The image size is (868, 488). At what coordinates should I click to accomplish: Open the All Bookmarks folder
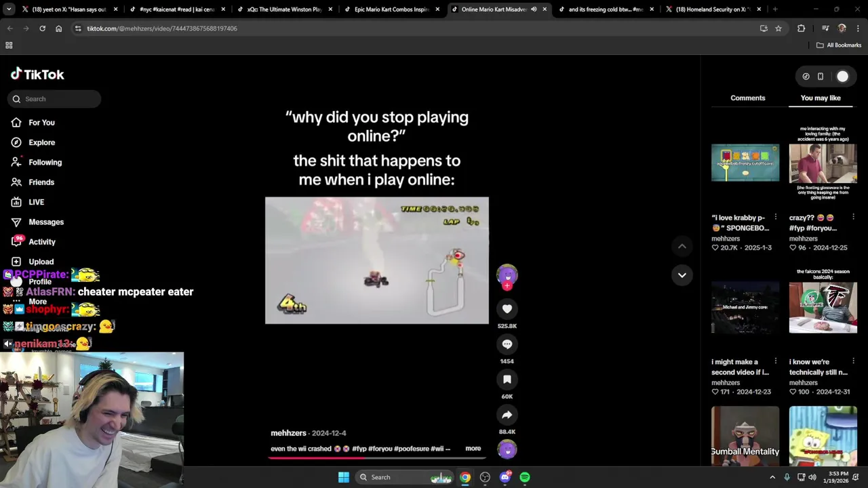tap(839, 45)
